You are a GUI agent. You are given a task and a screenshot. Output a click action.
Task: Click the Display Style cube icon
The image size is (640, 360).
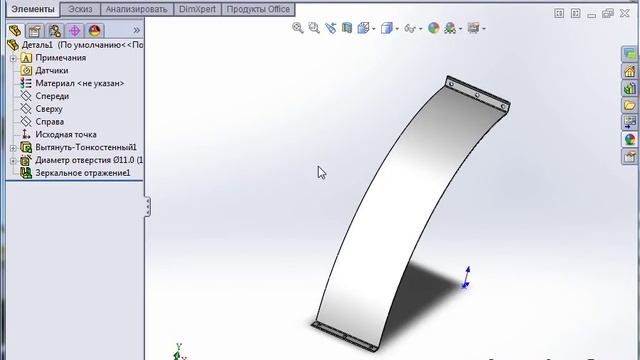pyautogui.click(x=386, y=28)
